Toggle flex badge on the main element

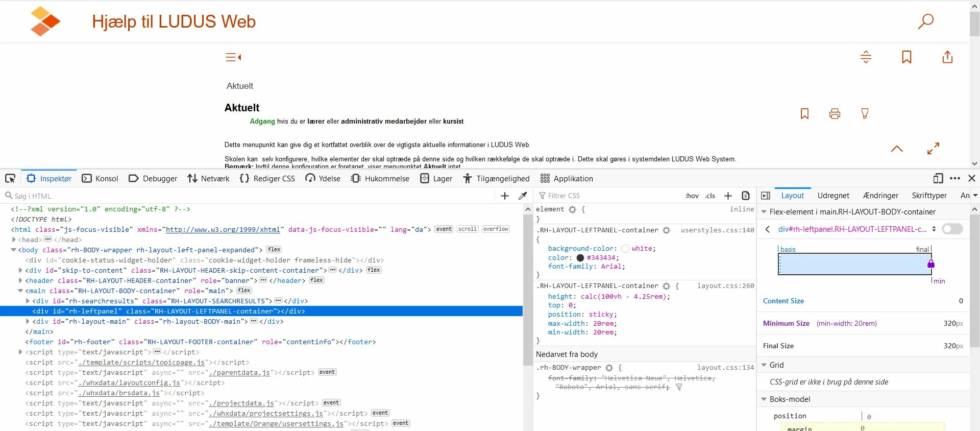pyautogui.click(x=244, y=291)
